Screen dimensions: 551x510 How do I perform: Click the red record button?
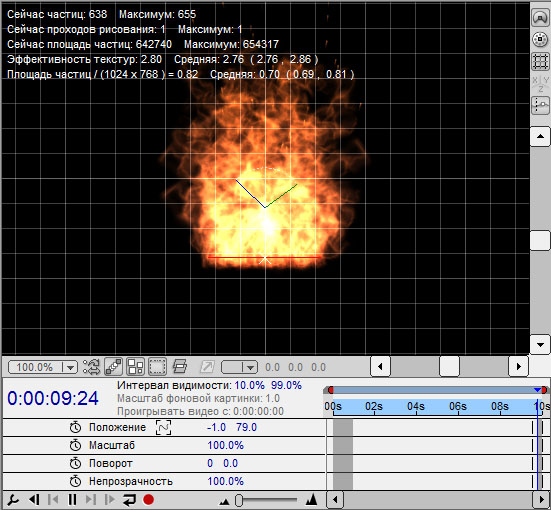pos(149,500)
